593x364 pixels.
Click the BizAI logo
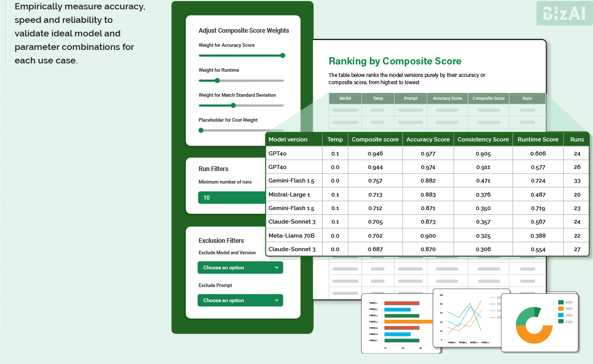pyautogui.click(x=564, y=14)
